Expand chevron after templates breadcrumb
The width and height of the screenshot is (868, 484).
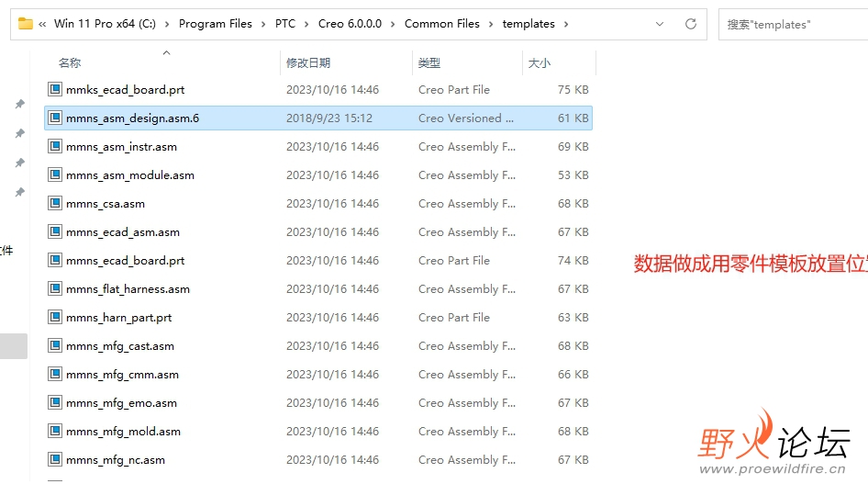point(566,25)
